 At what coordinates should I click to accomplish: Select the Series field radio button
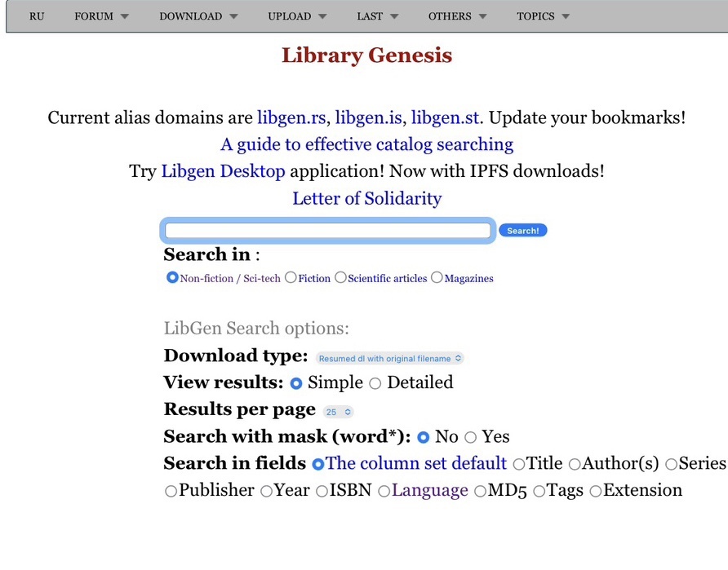(x=672, y=464)
